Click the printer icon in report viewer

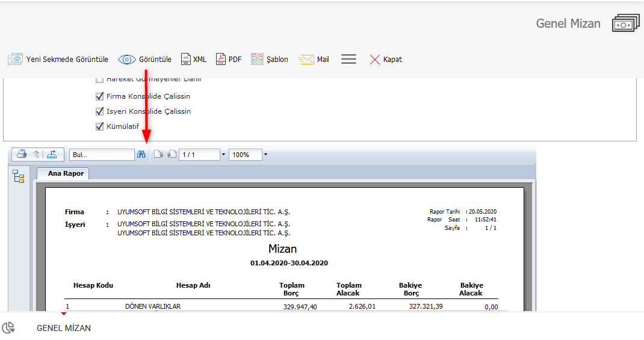click(22, 154)
